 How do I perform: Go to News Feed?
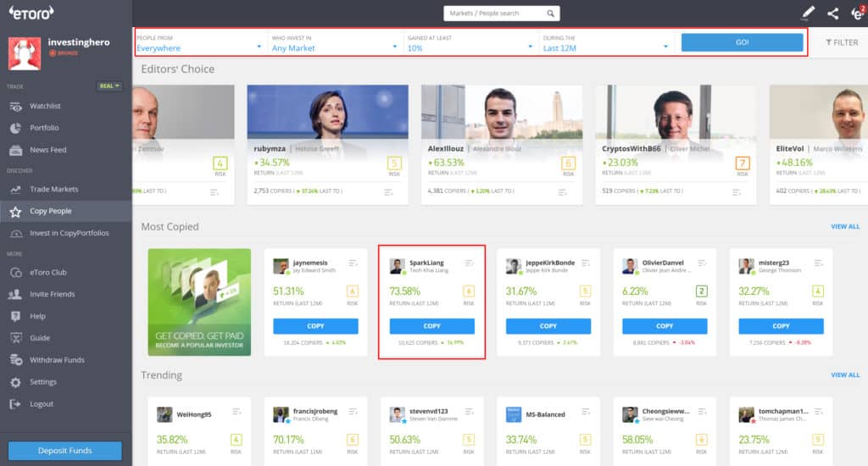click(x=48, y=150)
